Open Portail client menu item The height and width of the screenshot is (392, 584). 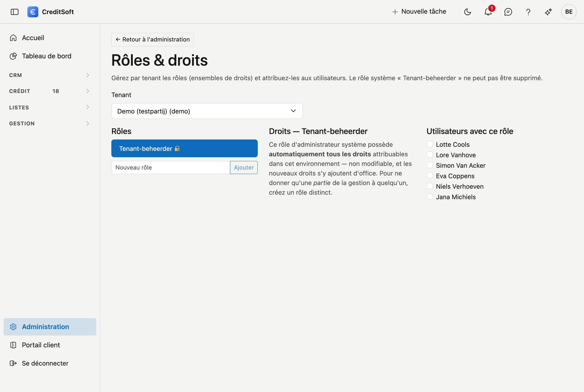50,345
